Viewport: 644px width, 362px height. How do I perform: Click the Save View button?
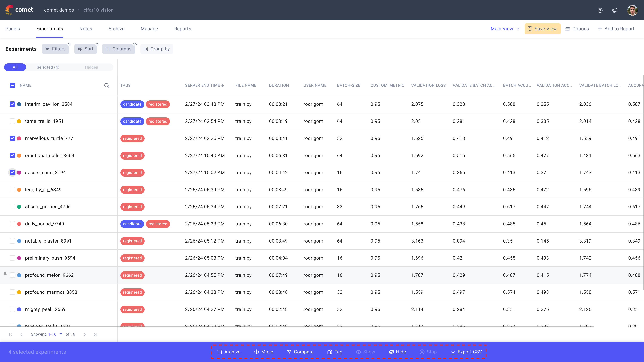tap(542, 28)
